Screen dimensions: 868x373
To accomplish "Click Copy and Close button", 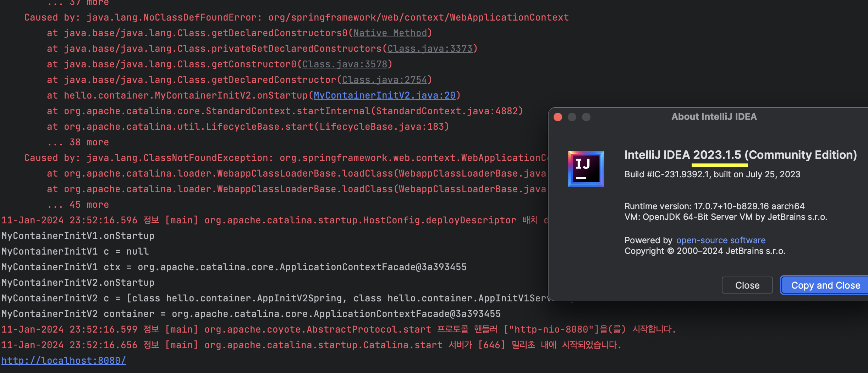I will click(825, 285).
